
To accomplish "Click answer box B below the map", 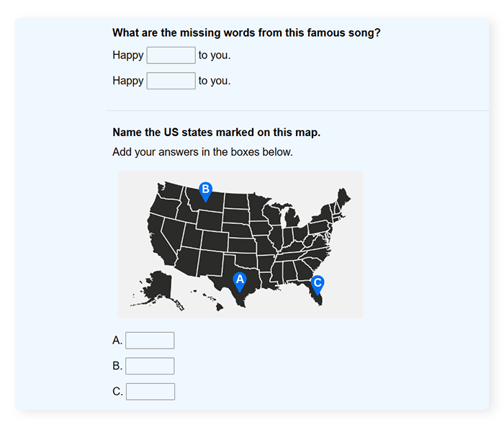I will point(150,366).
